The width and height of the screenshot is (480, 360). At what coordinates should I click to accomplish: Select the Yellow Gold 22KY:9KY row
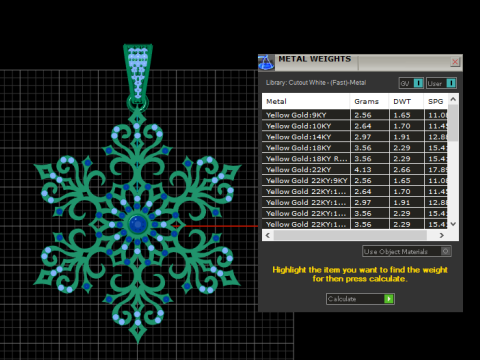tap(355, 181)
